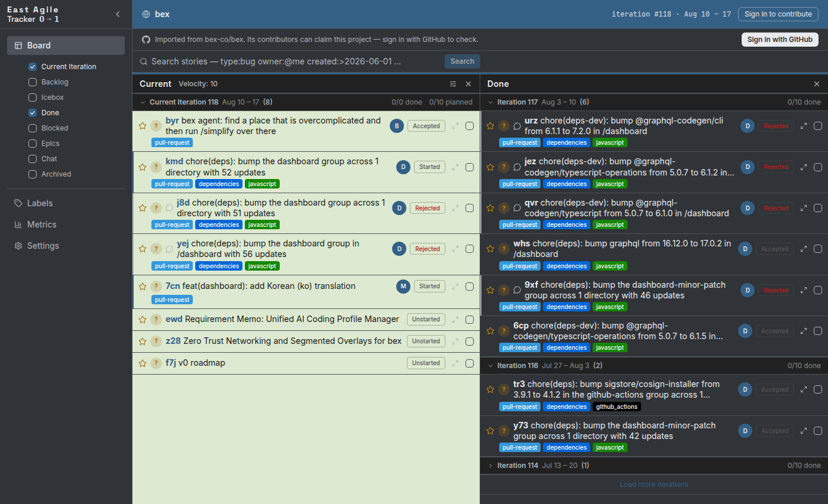Click the Sign in to contribute button
828x504 pixels.
coord(778,14)
